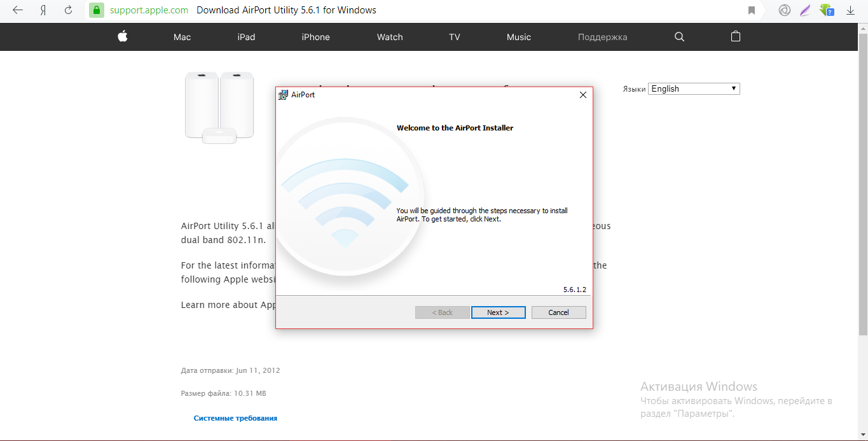Click Cancel in the AirPort installer
Viewport: 868px width, 441px height.
pos(558,312)
